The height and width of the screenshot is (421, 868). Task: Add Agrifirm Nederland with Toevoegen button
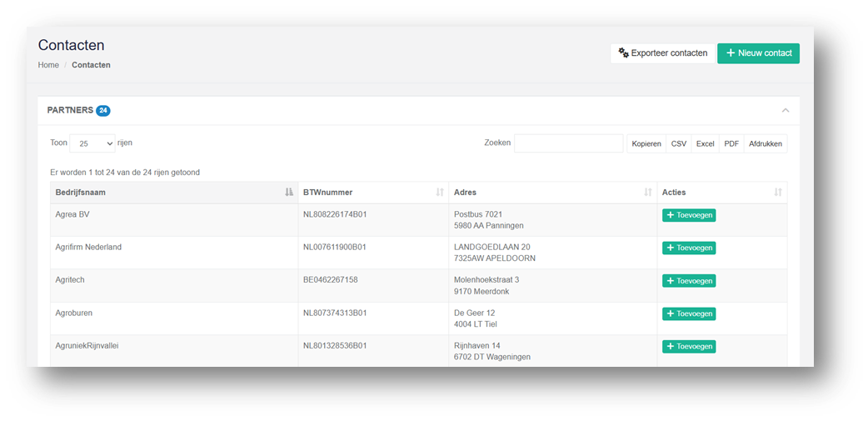689,248
